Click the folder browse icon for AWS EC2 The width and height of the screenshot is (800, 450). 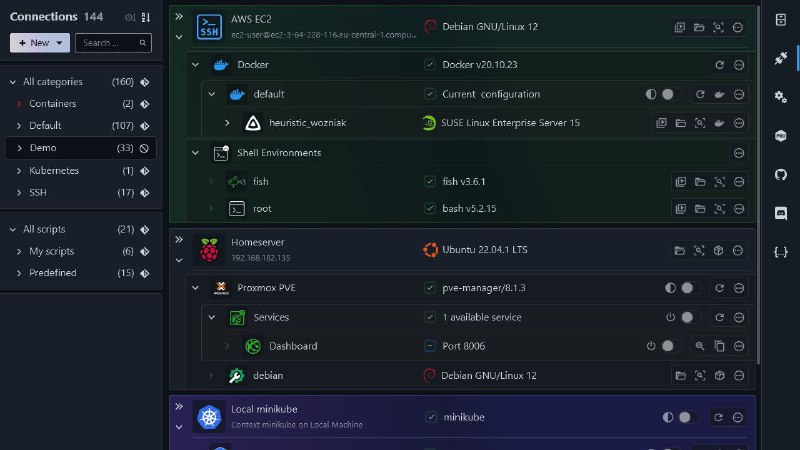point(700,27)
